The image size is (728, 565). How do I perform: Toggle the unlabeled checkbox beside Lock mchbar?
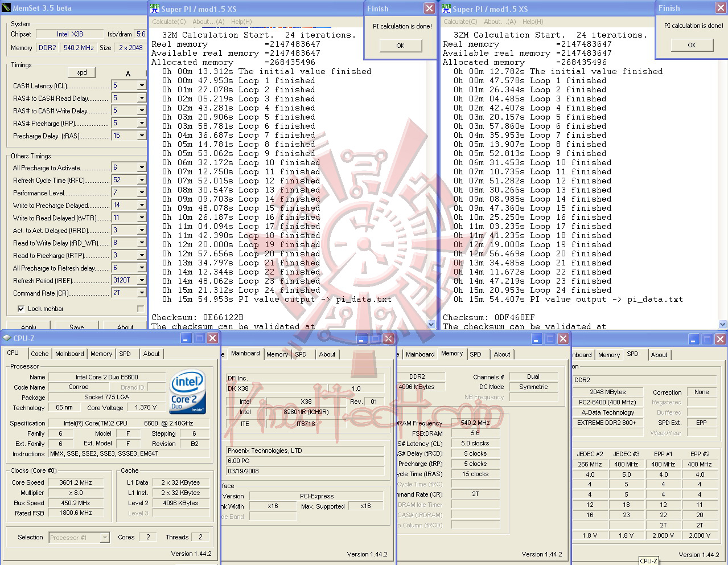click(141, 309)
